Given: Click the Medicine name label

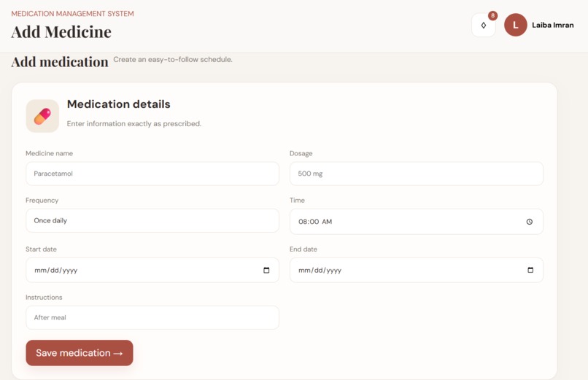Looking at the screenshot, I should [x=49, y=153].
